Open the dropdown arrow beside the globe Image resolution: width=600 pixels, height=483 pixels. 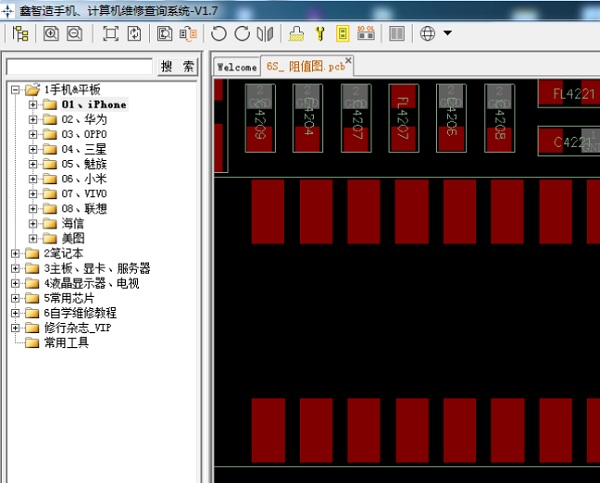(x=448, y=33)
